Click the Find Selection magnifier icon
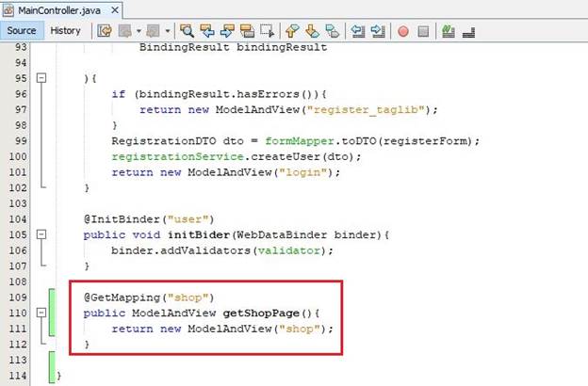Image resolution: width=588 pixels, height=386 pixels. click(x=187, y=31)
